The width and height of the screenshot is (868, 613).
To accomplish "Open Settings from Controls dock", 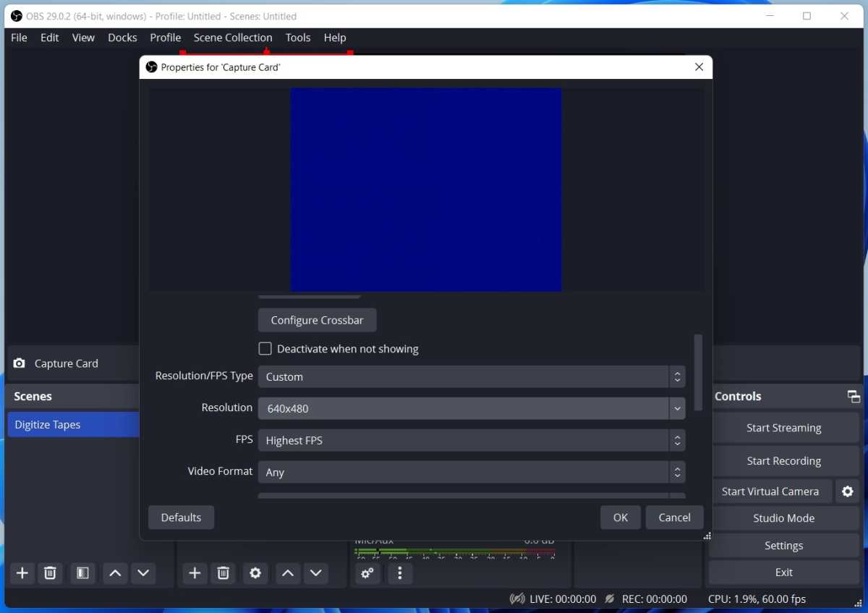I will [x=784, y=546].
